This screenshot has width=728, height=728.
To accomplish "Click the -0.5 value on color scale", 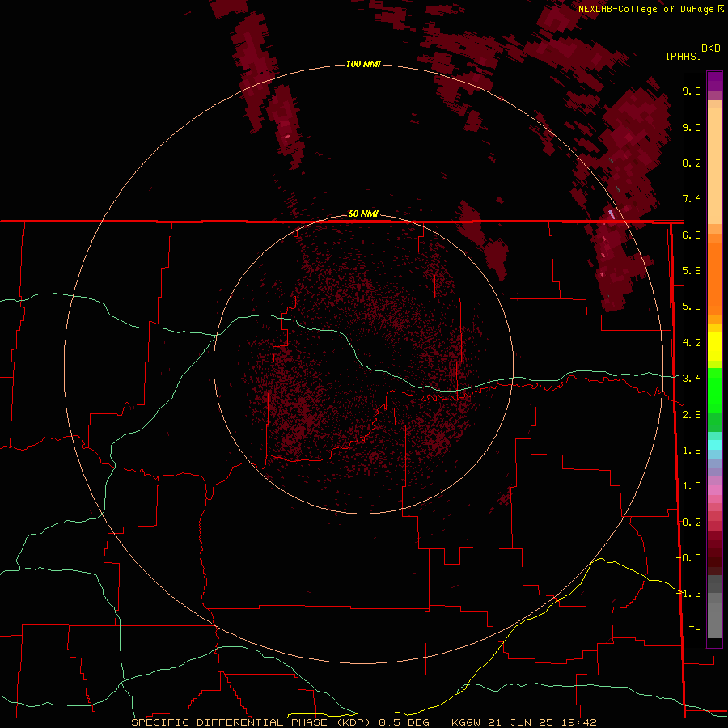I will (x=688, y=558).
